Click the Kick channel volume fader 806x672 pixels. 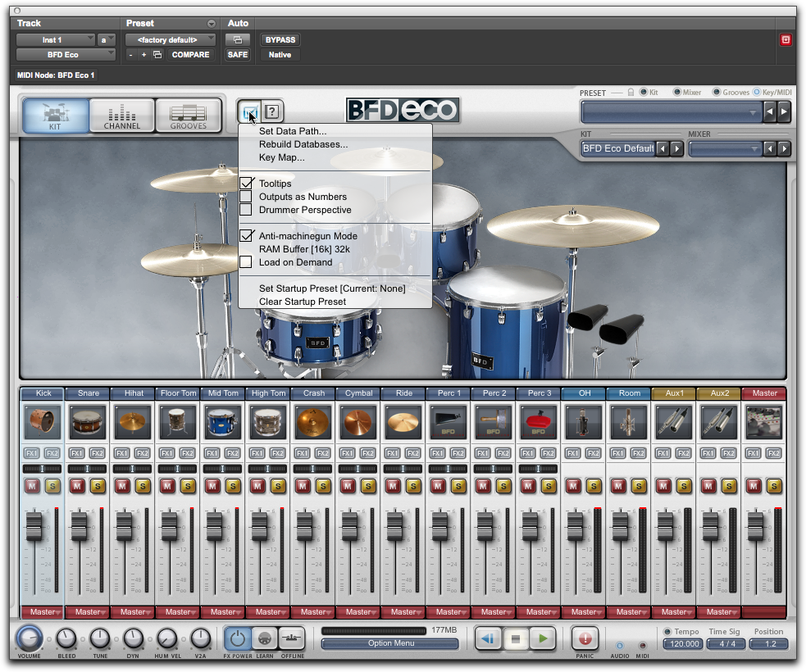(x=34, y=526)
